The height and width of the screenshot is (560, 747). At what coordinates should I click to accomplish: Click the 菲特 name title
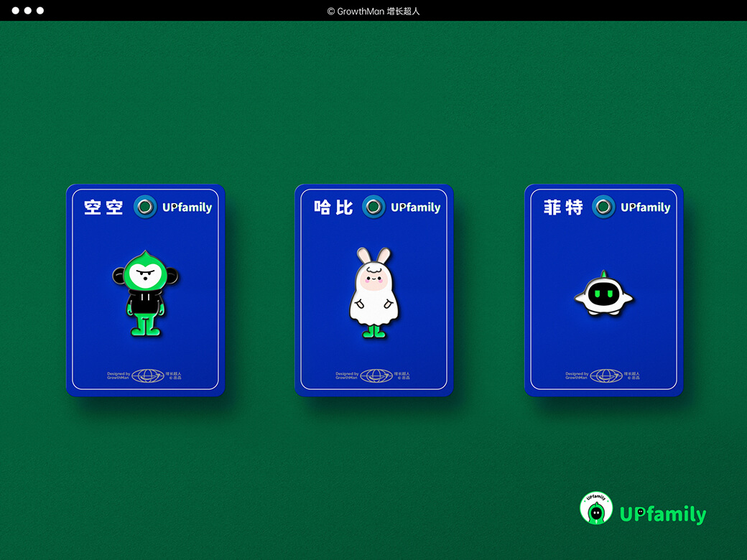coord(563,207)
